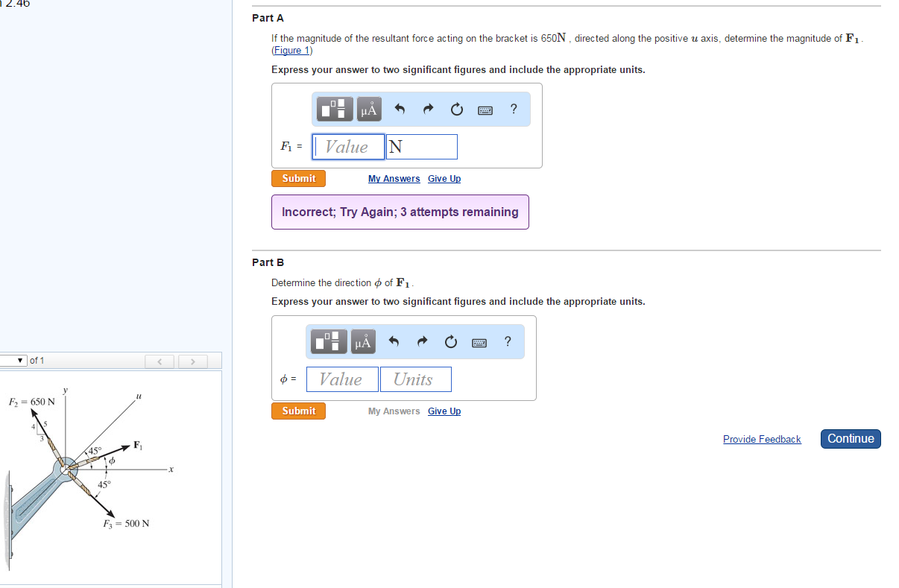
Task: Click the next figure navigation arrow
Action: [x=192, y=361]
